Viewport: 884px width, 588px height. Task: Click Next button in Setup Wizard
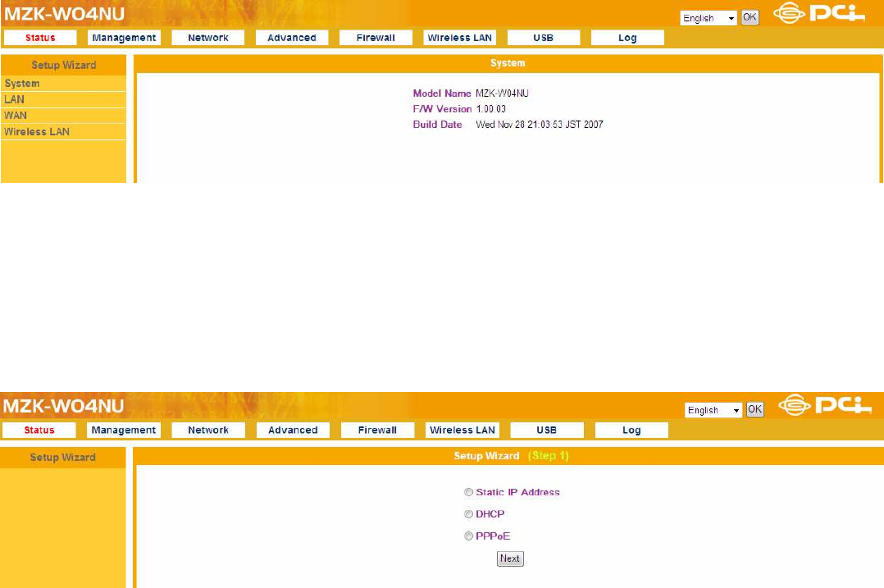click(x=510, y=558)
